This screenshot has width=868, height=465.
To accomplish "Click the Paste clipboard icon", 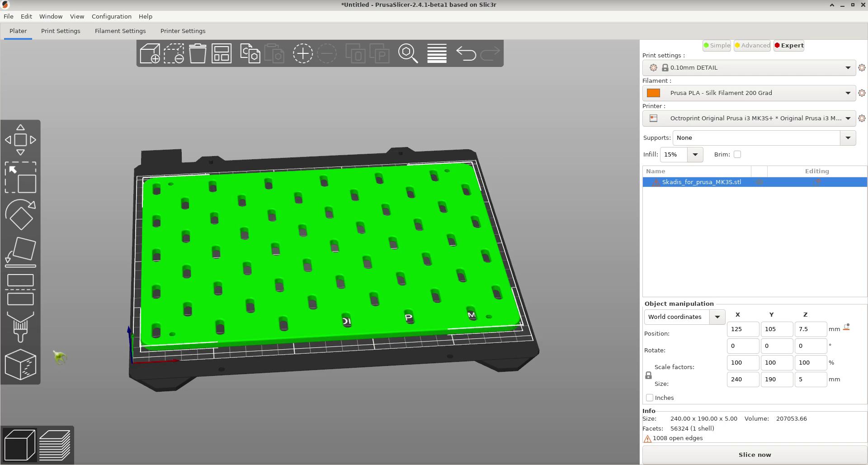I will [274, 53].
